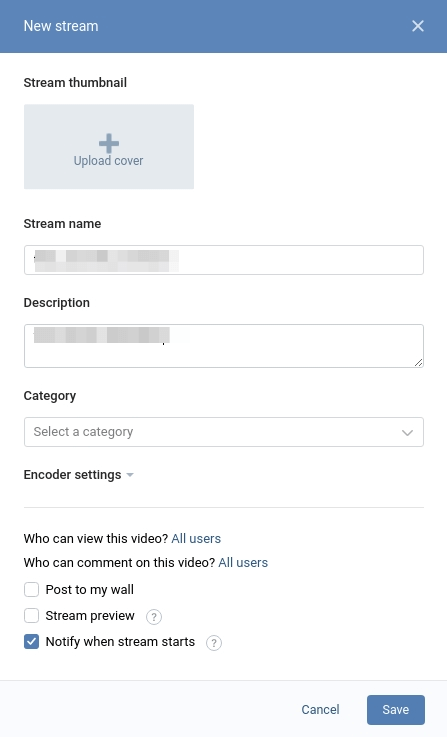447x737 pixels.
Task: Click the Encoder settings triangle arrow
Action: [130, 475]
